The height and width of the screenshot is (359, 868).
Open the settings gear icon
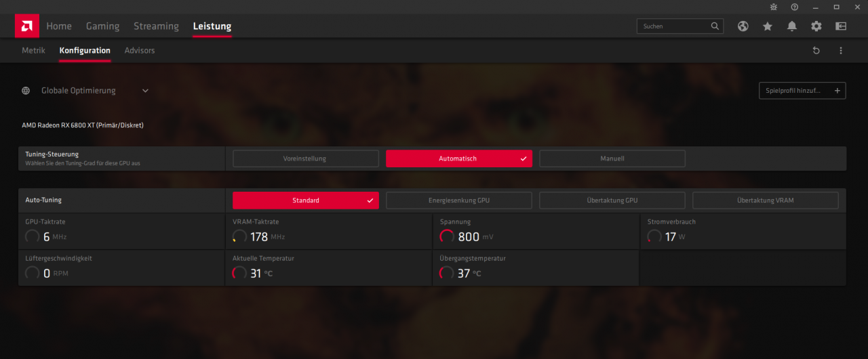(816, 26)
